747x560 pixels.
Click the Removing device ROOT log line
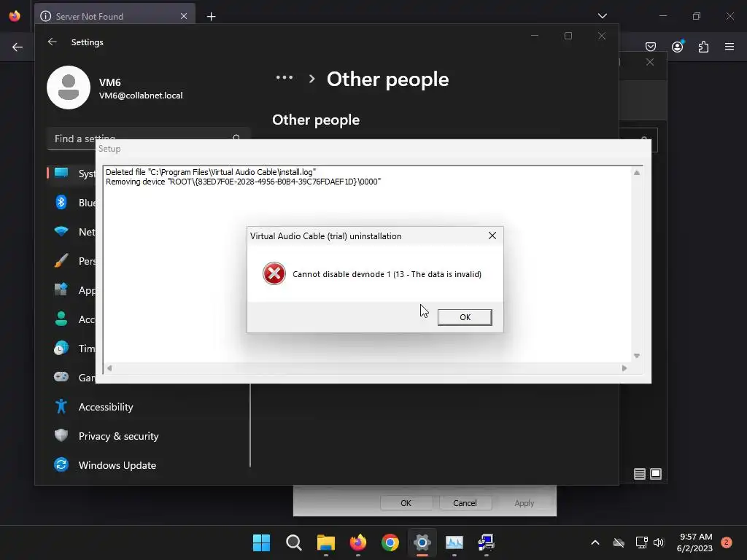coord(243,182)
